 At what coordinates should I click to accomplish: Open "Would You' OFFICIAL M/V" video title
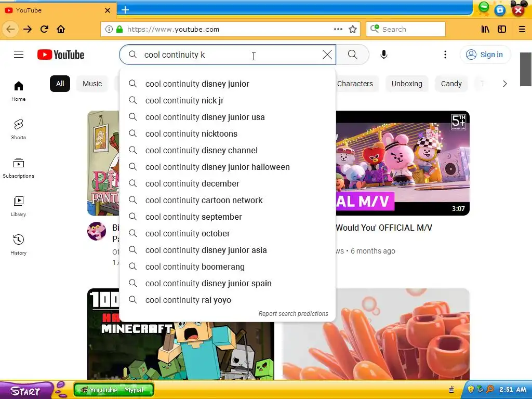[384, 228]
